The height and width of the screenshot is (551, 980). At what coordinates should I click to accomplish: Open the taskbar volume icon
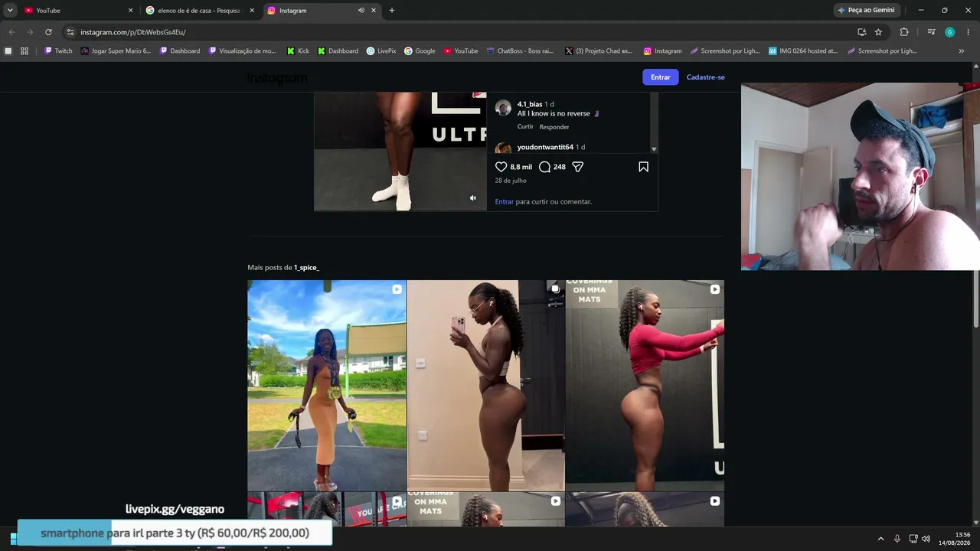click(x=926, y=539)
